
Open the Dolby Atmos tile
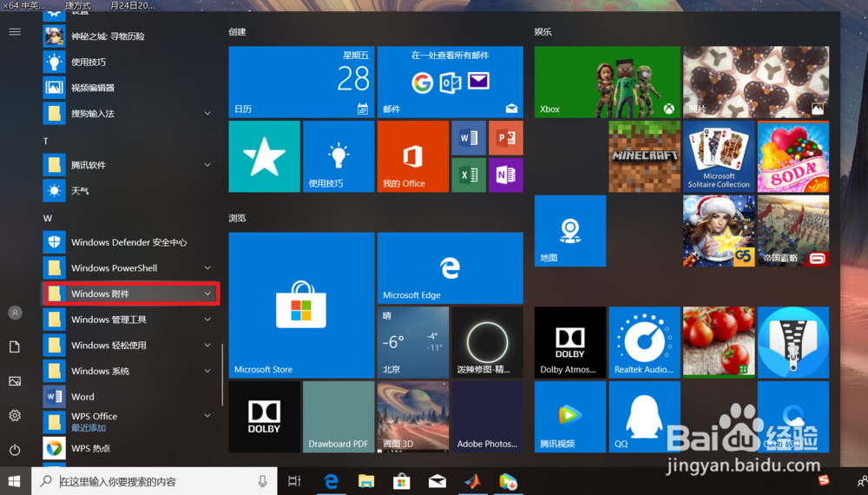click(570, 342)
